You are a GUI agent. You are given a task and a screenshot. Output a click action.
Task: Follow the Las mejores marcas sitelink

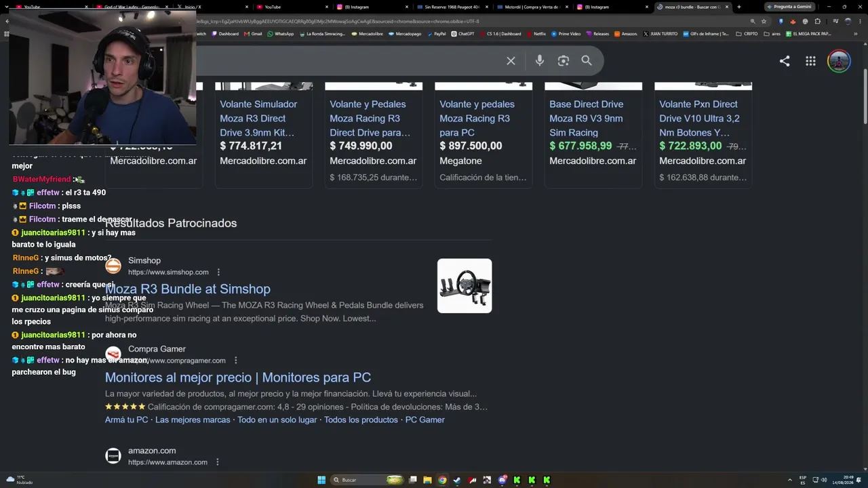[193, 420]
